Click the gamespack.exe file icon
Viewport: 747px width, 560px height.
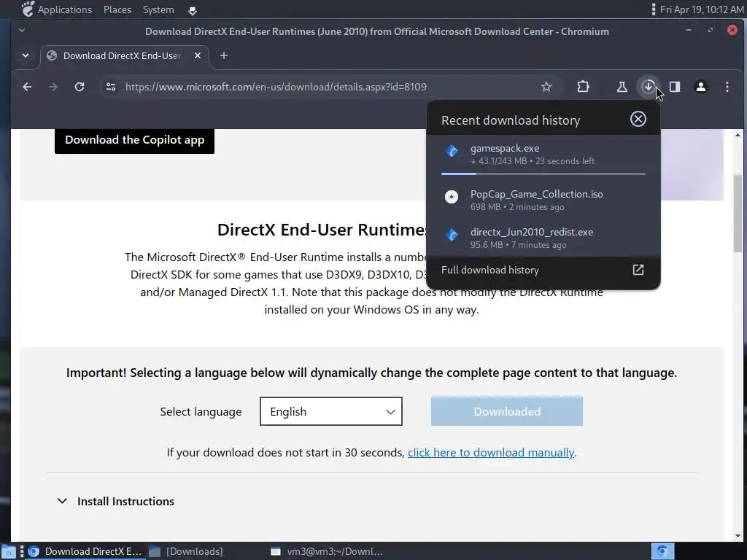452,151
